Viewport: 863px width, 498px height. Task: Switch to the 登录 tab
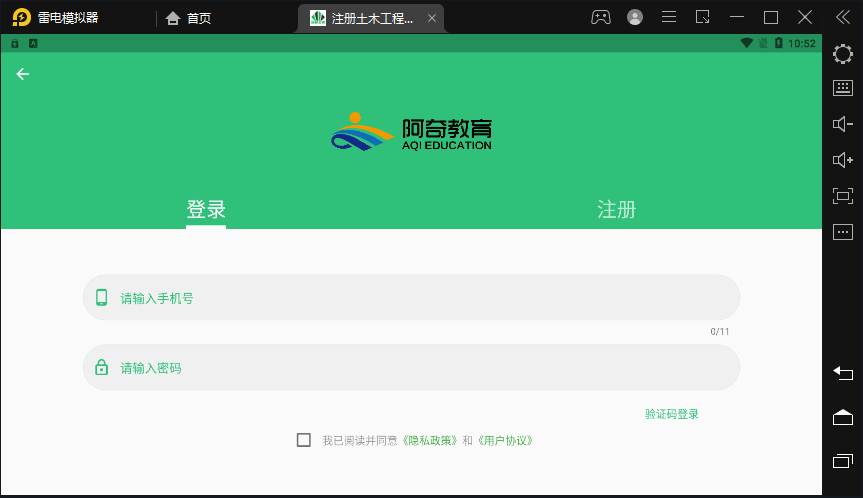206,210
